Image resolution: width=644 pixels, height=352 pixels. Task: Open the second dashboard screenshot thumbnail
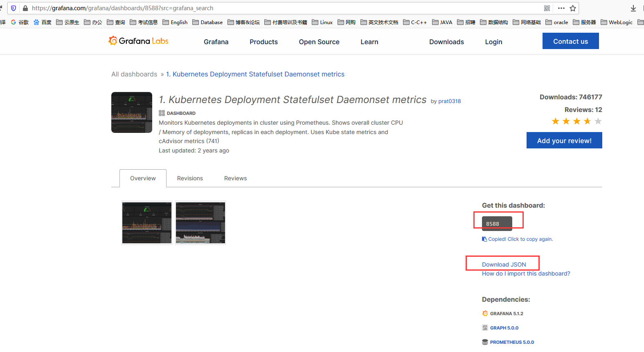pyautogui.click(x=200, y=223)
